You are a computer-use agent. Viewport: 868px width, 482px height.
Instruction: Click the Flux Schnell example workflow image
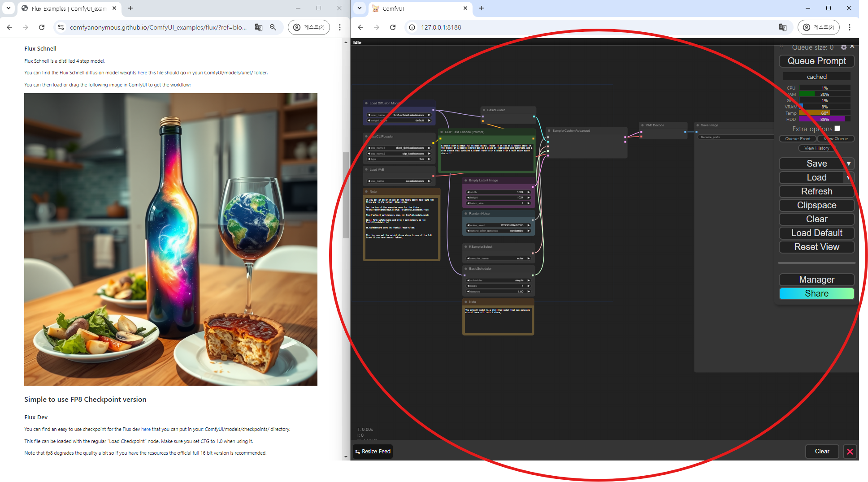(171, 239)
